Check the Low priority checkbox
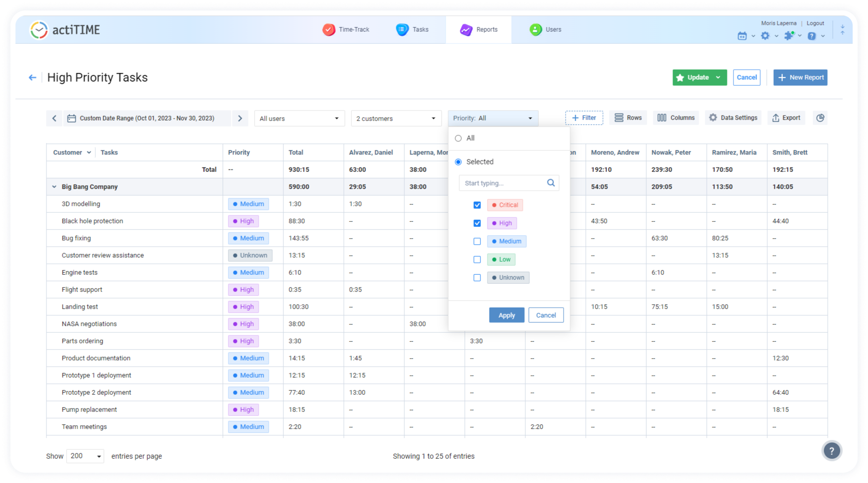Screen dimensions: 868x483 [477, 260]
